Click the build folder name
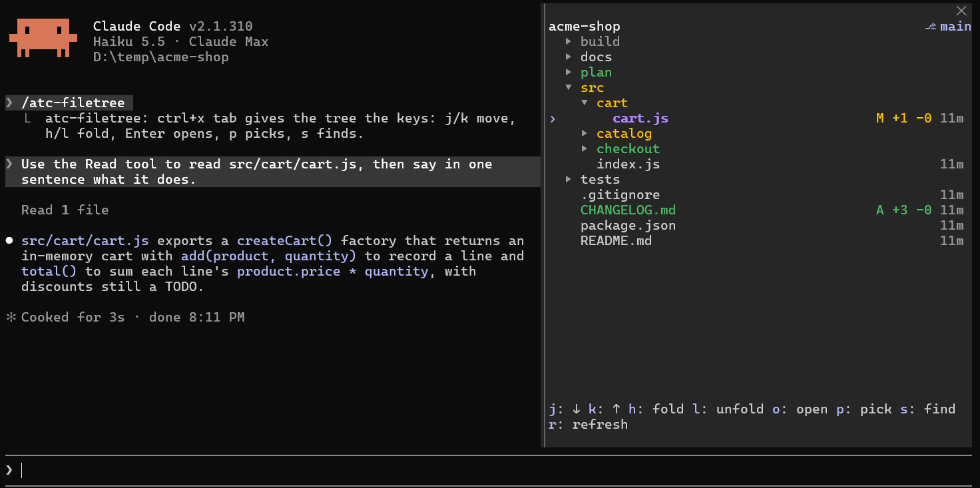Screen dimensions: 980x488 coord(601,41)
